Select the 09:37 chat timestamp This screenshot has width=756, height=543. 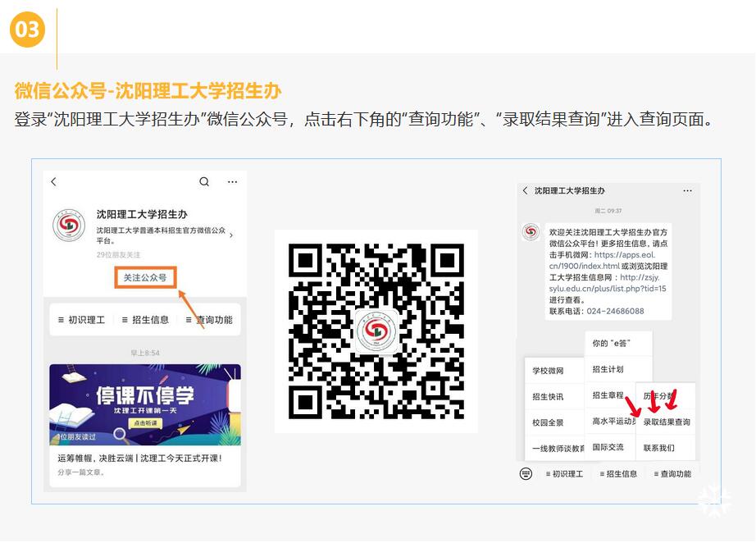click(608, 211)
